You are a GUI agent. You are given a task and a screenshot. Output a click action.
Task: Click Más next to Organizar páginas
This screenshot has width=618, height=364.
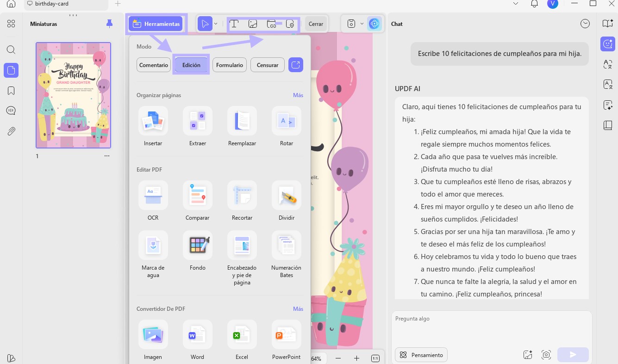[298, 95]
